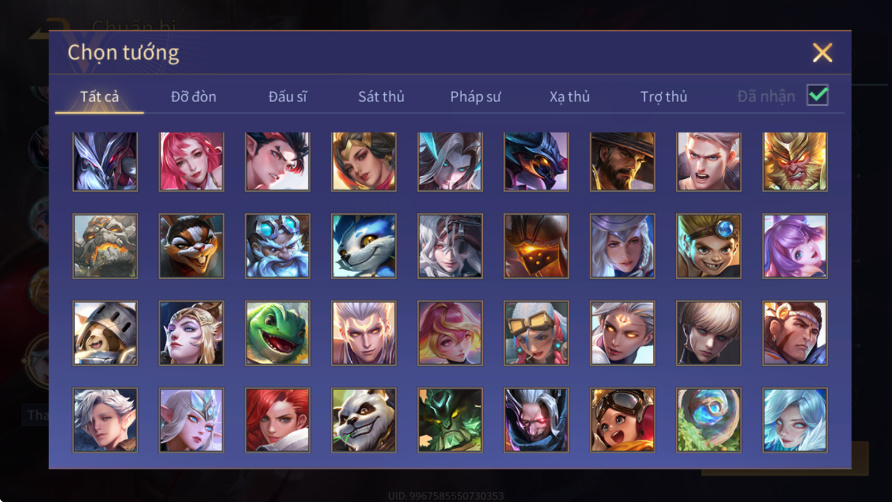
Task: Open the Sát thủ tab
Action: click(381, 97)
